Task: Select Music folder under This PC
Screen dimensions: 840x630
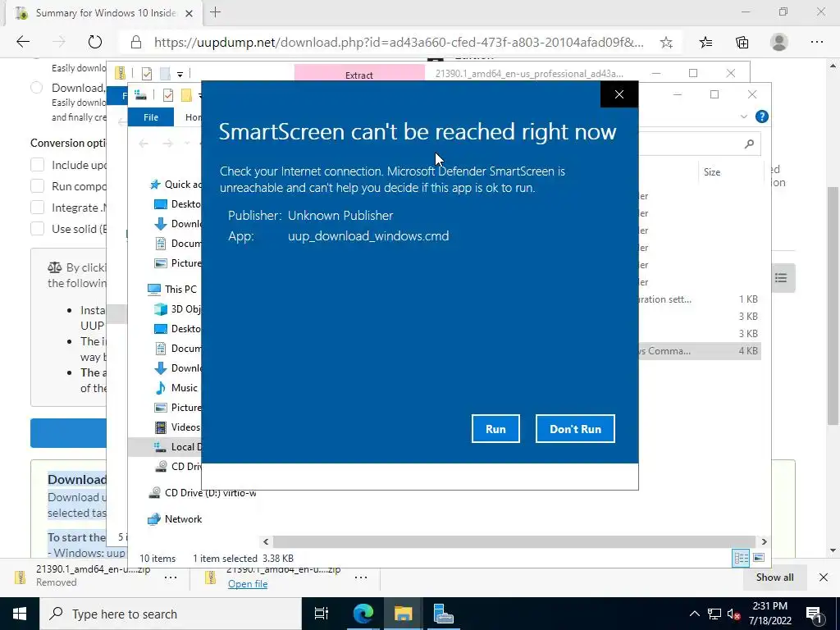Action: [x=176, y=388]
